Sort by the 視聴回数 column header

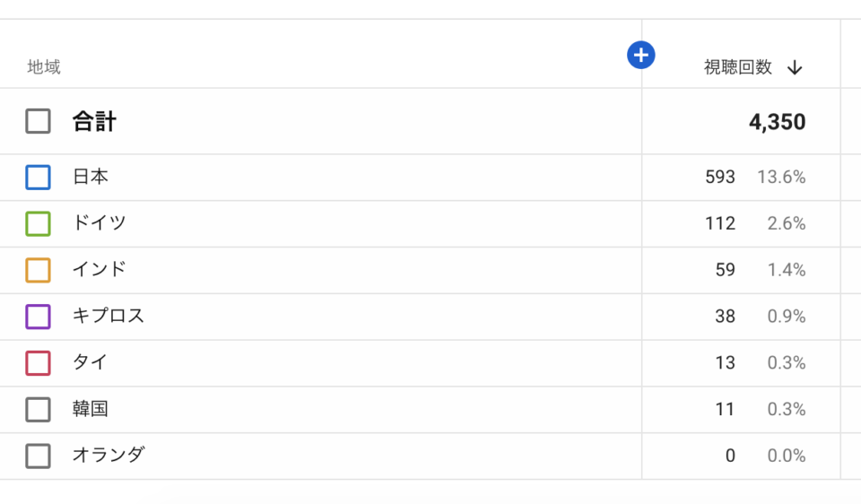[737, 67]
